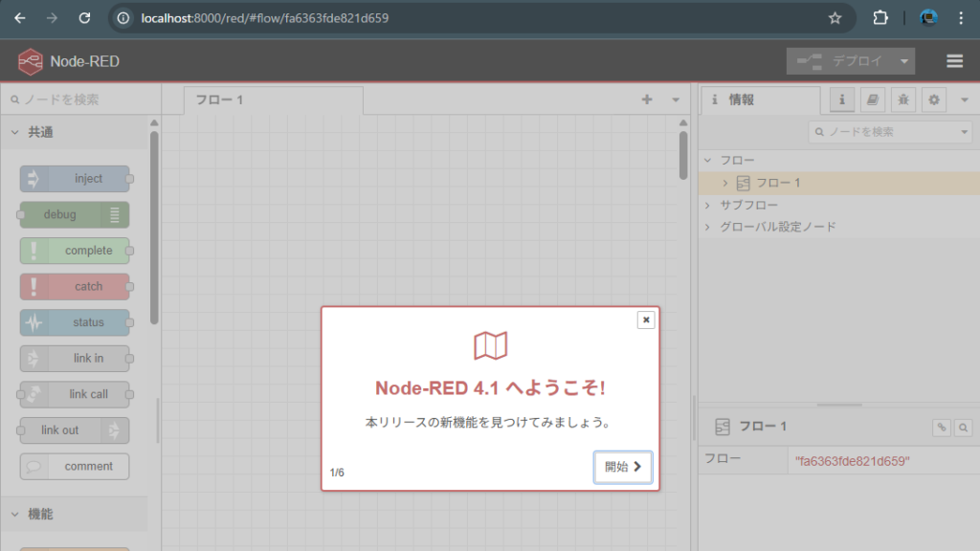Screen dimensions: 980x551
Task: Close the Node-RED welcome tour dialog
Action: [x=646, y=320]
